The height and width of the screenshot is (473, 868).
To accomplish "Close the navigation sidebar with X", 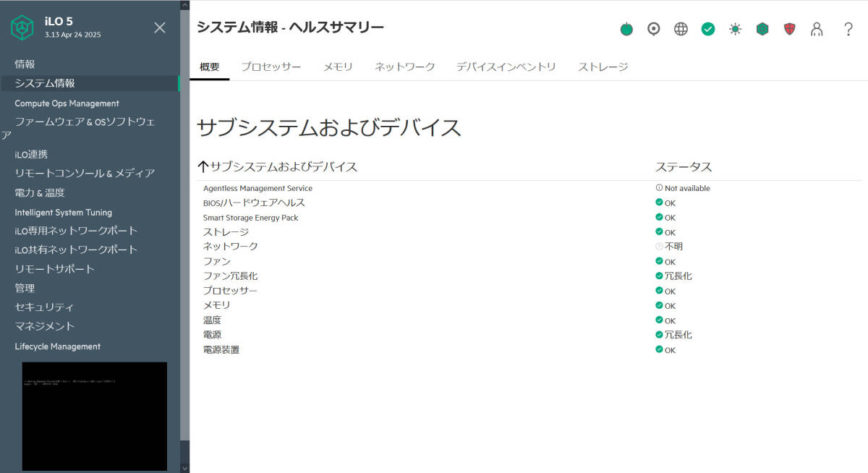I will pos(160,27).
